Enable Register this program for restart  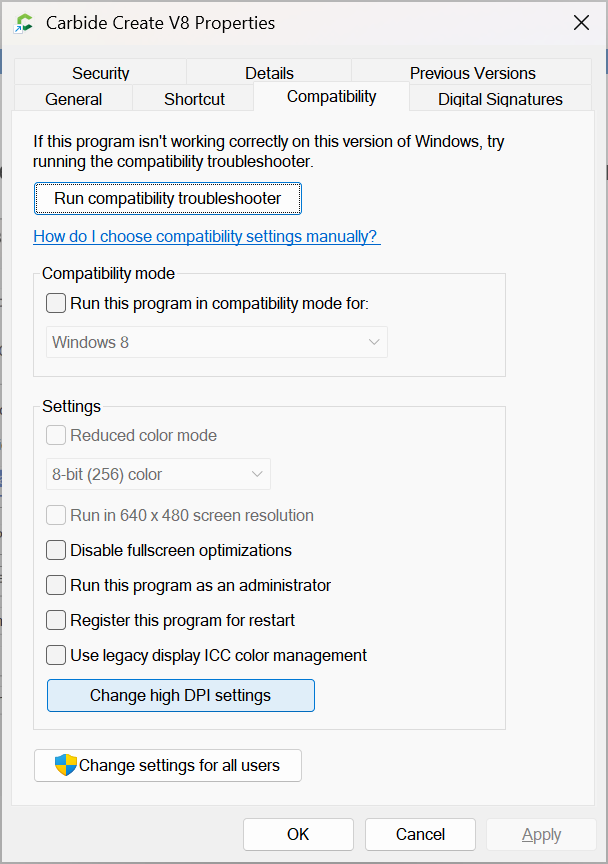click(57, 620)
